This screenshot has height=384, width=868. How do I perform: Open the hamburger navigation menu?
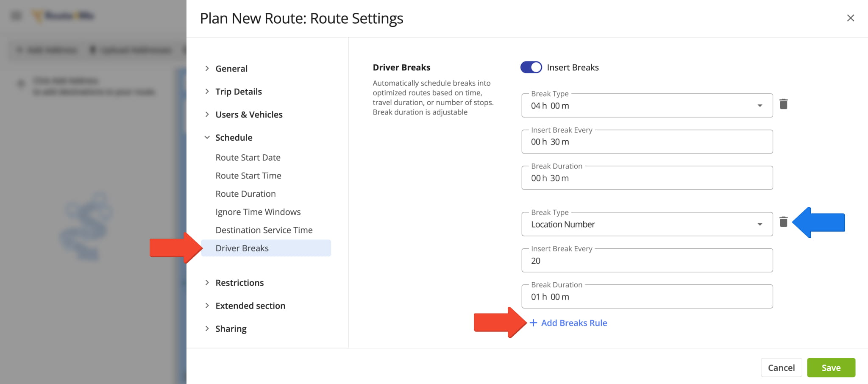pos(16,15)
